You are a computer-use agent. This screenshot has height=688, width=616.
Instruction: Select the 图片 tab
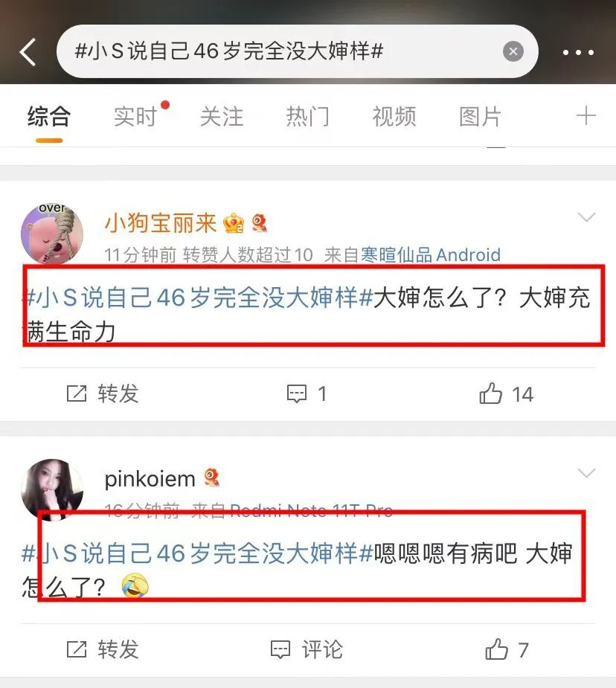coord(480,116)
